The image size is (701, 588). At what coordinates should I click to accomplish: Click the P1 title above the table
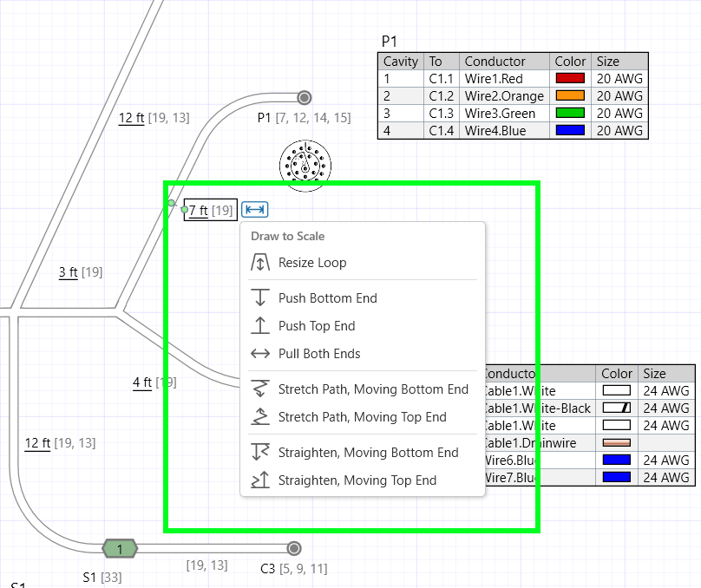click(x=390, y=42)
